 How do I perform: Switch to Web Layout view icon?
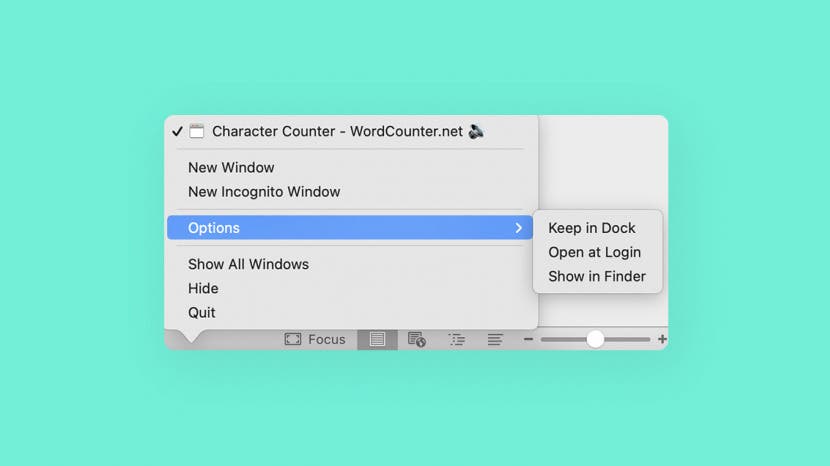click(x=417, y=339)
